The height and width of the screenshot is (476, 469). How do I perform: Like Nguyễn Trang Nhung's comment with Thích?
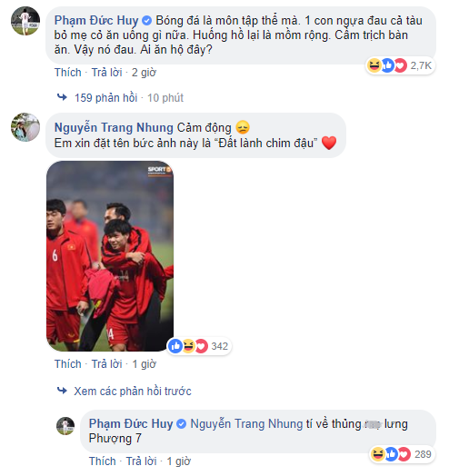(x=68, y=364)
